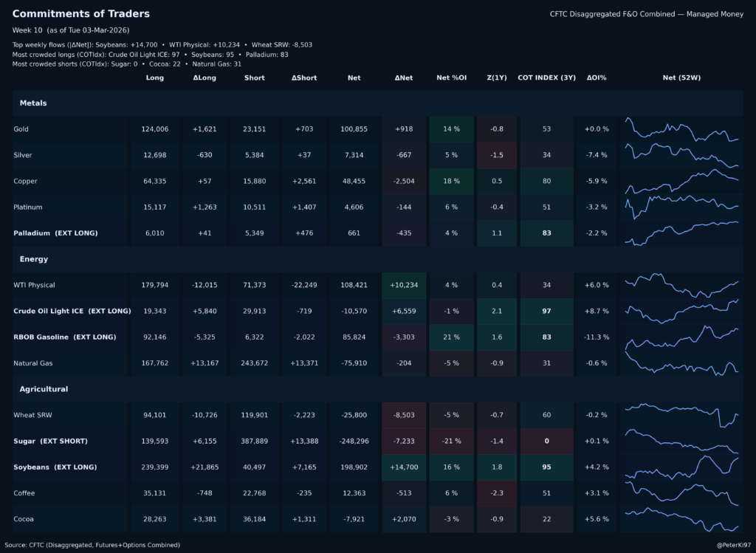The width and height of the screenshot is (756, 553).
Task: Click Sugar's COT index cell showing 0
Action: [546, 441]
